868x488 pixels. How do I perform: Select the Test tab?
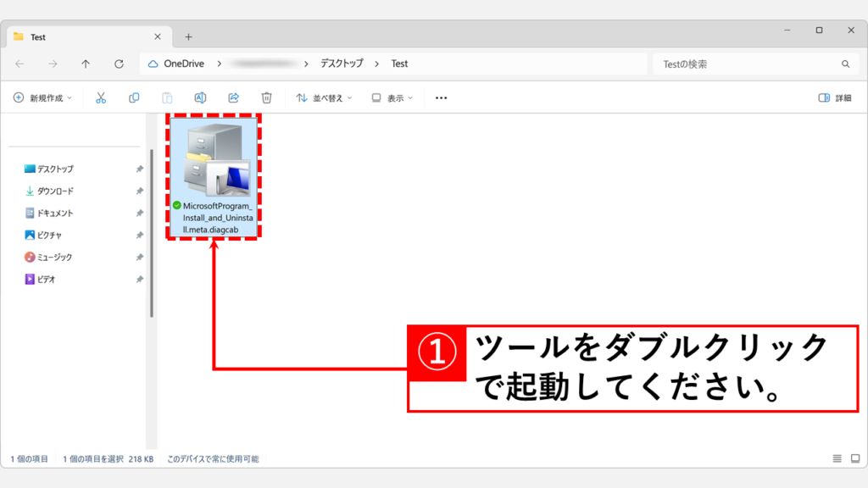point(88,37)
